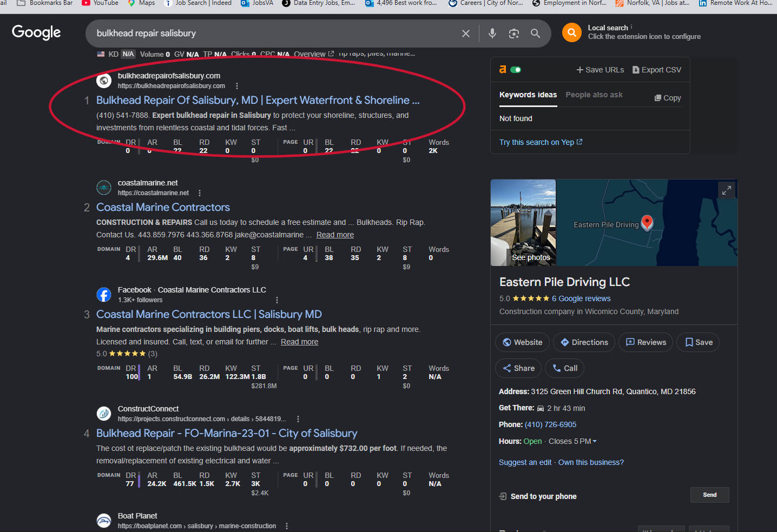Click the magnifying glass search icon

pos(536,34)
